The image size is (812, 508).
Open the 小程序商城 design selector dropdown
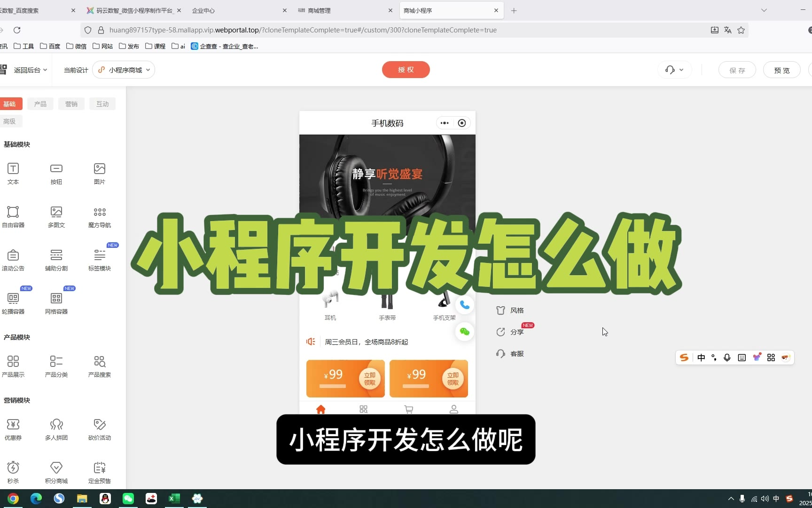(124, 70)
